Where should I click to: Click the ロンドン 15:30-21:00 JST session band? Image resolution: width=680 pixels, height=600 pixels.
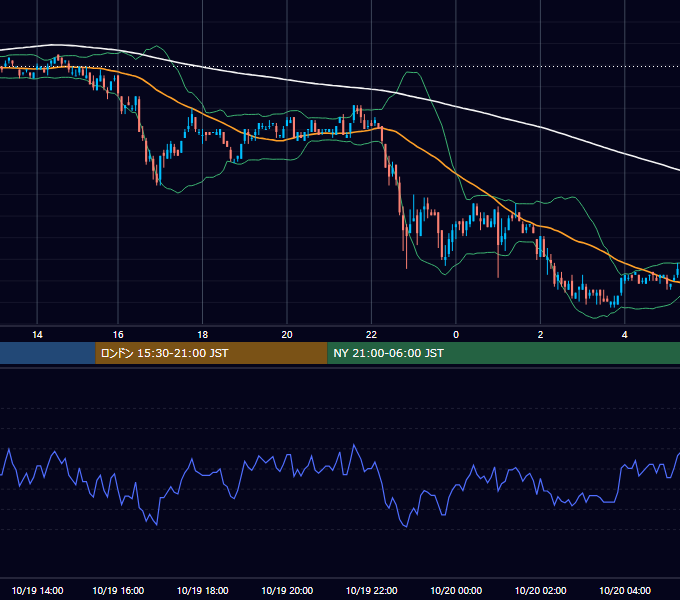click(211, 353)
